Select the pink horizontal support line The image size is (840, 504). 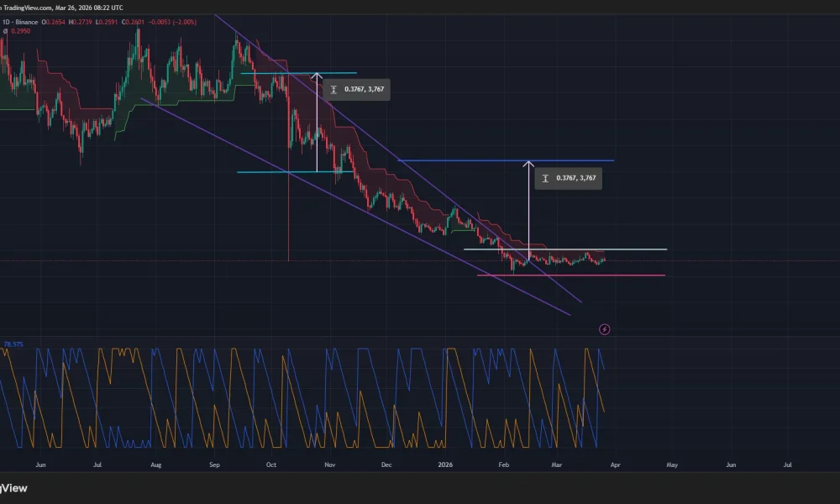coord(571,274)
